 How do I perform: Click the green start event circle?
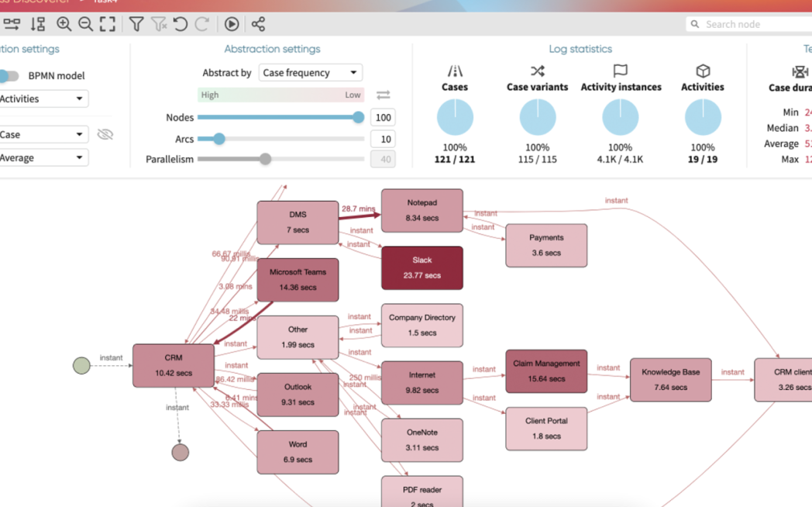point(81,366)
